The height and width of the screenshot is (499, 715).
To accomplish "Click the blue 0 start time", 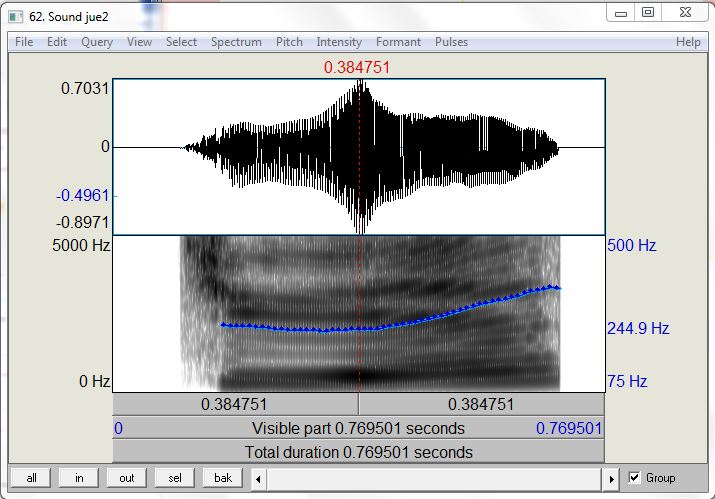I will [118, 428].
